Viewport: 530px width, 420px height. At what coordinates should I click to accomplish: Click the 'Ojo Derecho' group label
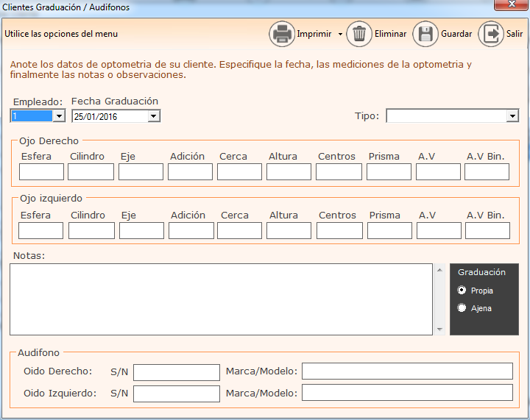pos(49,140)
